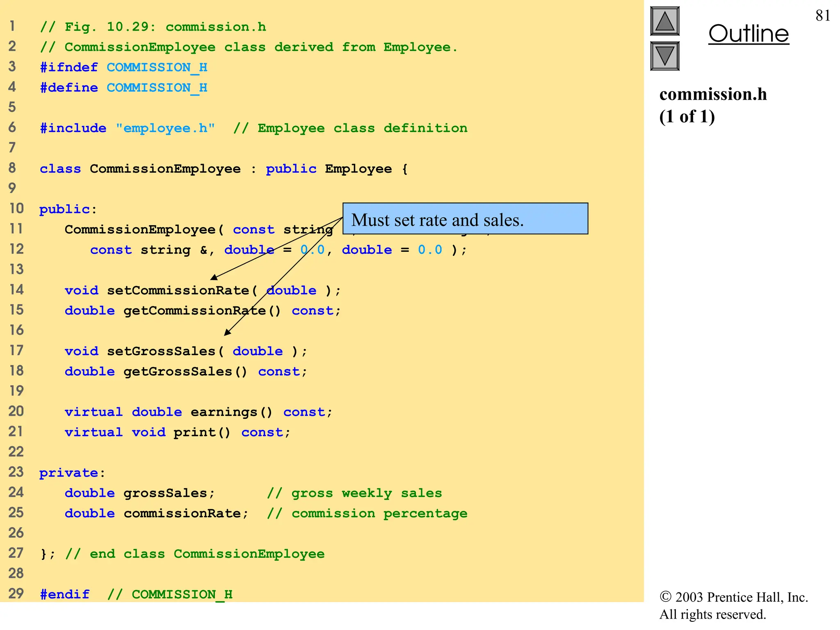Click the #ifndef COMMISSION_H directive
Screen dimensions: 840x630
[x=123, y=67]
